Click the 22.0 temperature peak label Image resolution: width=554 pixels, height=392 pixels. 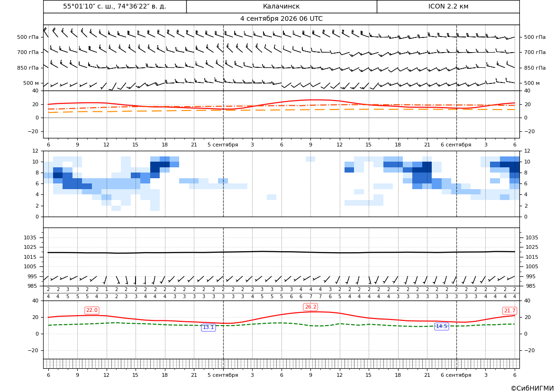click(x=92, y=310)
